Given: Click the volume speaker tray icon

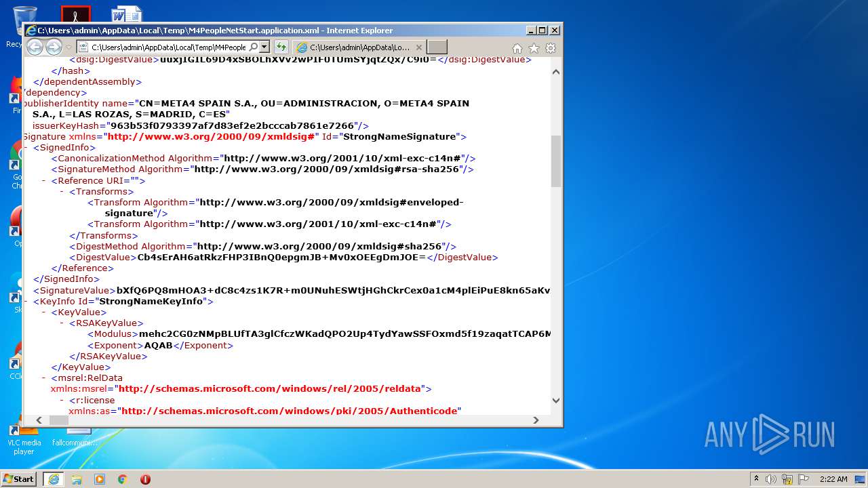Looking at the screenshot, I should (771, 479).
